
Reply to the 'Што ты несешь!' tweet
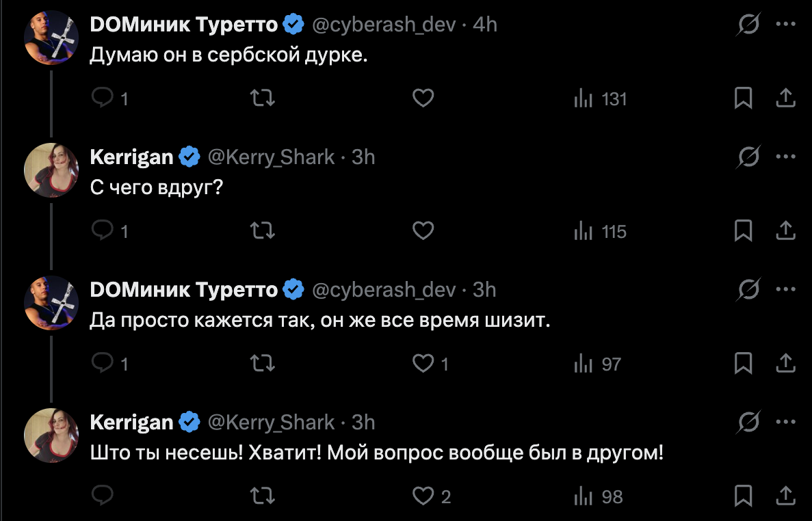coord(103,496)
